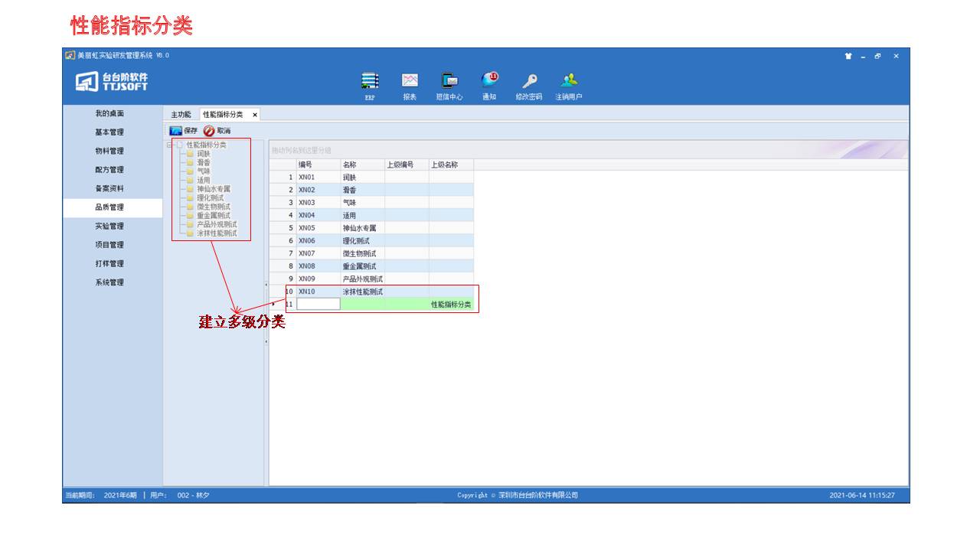
Task: Select the 滑香 folder in the tree
Action: click(x=203, y=162)
